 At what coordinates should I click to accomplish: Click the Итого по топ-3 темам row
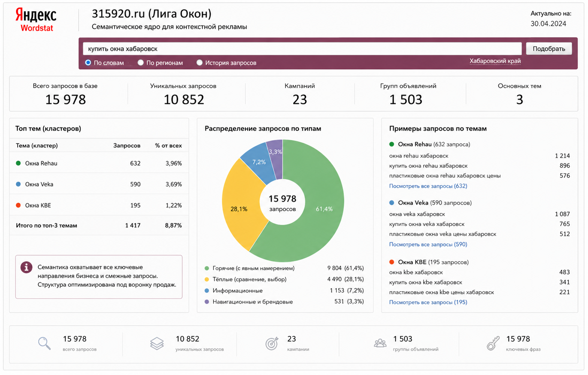coord(99,225)
